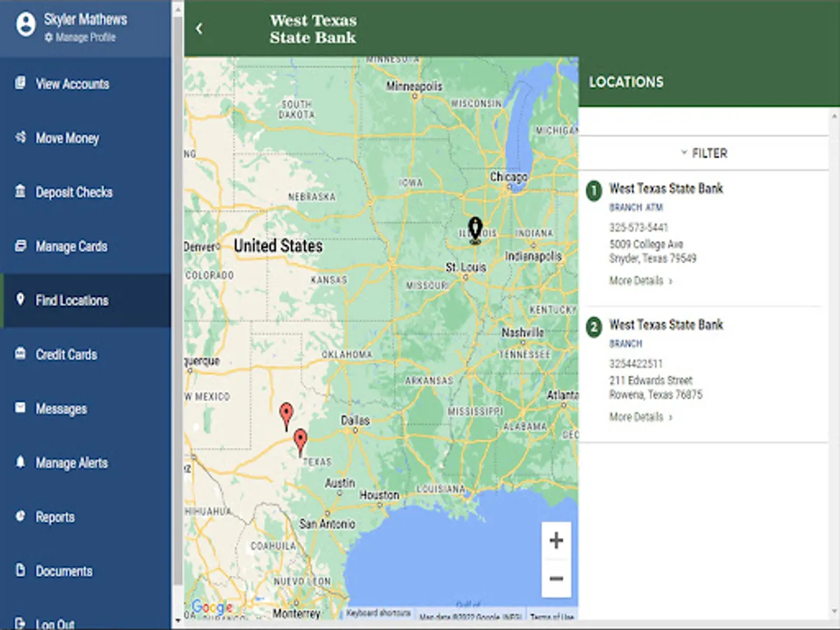Switch to the Find Locations section
840x630 pixels.
70,300
